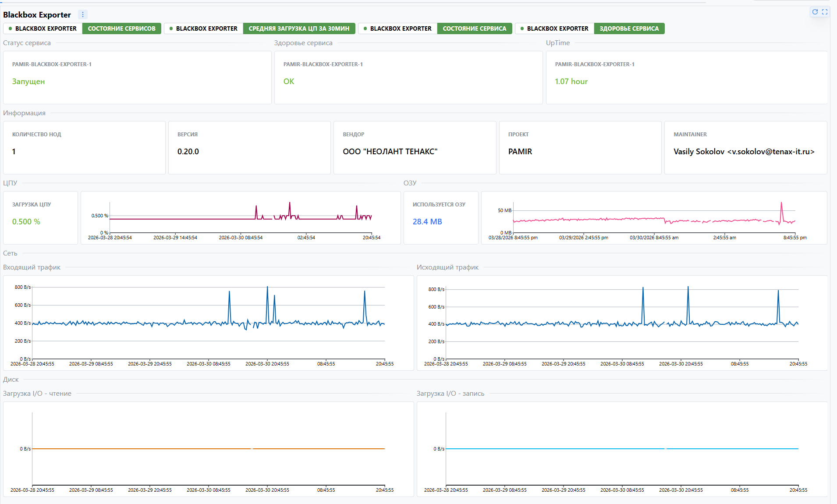Viewport: 837px width, 504px height.
Task: Open the Blackbox Exporter three-dot menu
Action: pyautogui.click(x=83, y=14)
